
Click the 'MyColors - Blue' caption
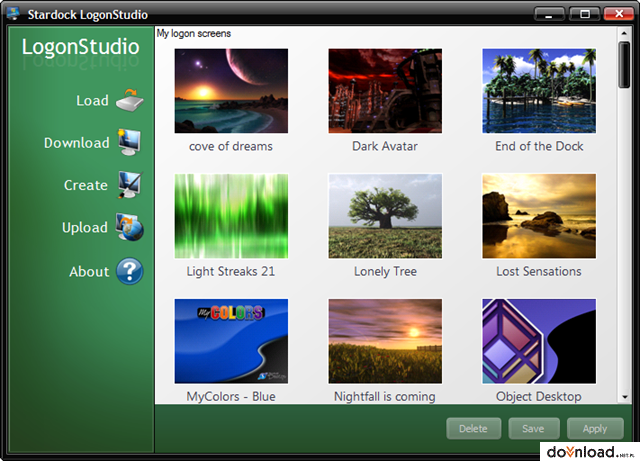tap(231, 396)
